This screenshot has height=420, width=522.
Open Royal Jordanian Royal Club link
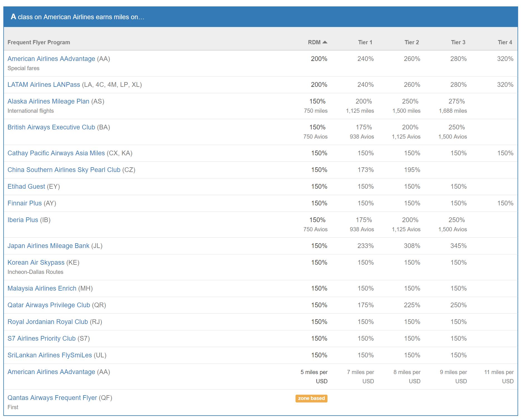(x=48, y=322)
